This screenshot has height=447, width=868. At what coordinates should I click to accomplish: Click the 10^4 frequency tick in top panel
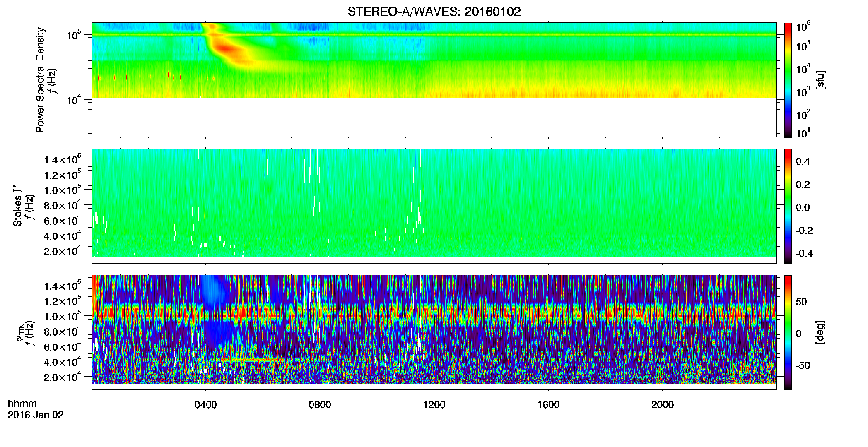(73, 99)
